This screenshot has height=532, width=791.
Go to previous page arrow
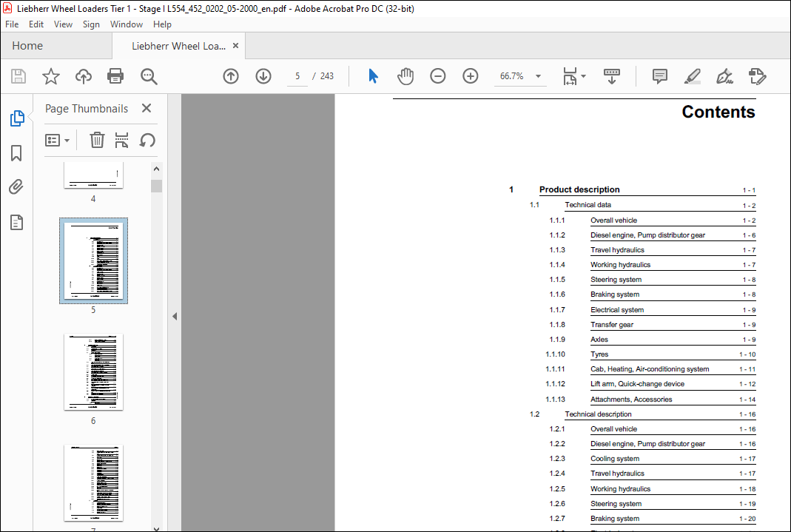pyautogui.click(x=231, y=76)
